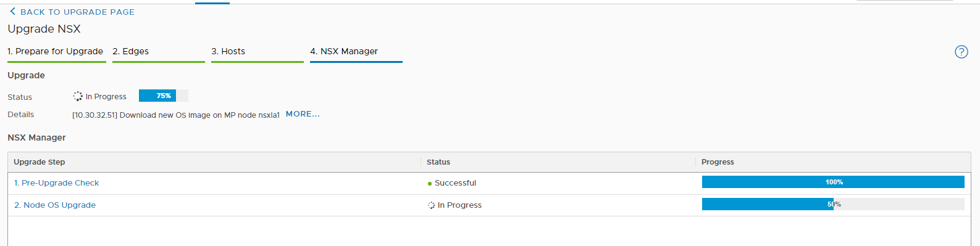Click the Upgrade Step column header
Image resolution: width=980 pixels, height=246 pixels.
[x=40, y=162]
